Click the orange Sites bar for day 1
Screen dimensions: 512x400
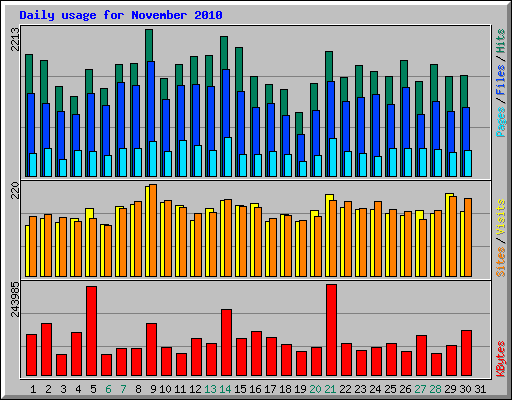click(33, 246)
